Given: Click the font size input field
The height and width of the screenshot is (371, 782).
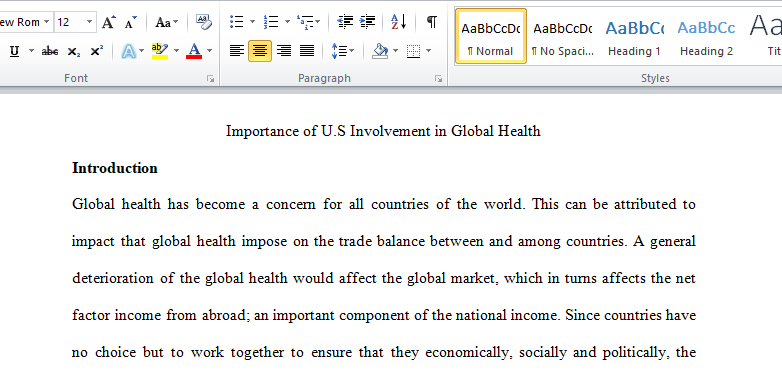Looking at the screenshot, I should 69,22.
